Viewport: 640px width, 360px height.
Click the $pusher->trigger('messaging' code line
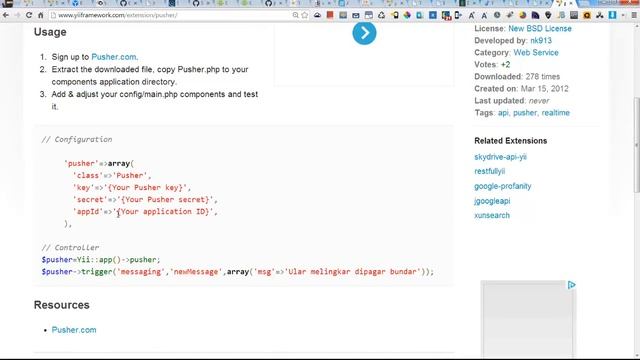(x=238, y=272)
